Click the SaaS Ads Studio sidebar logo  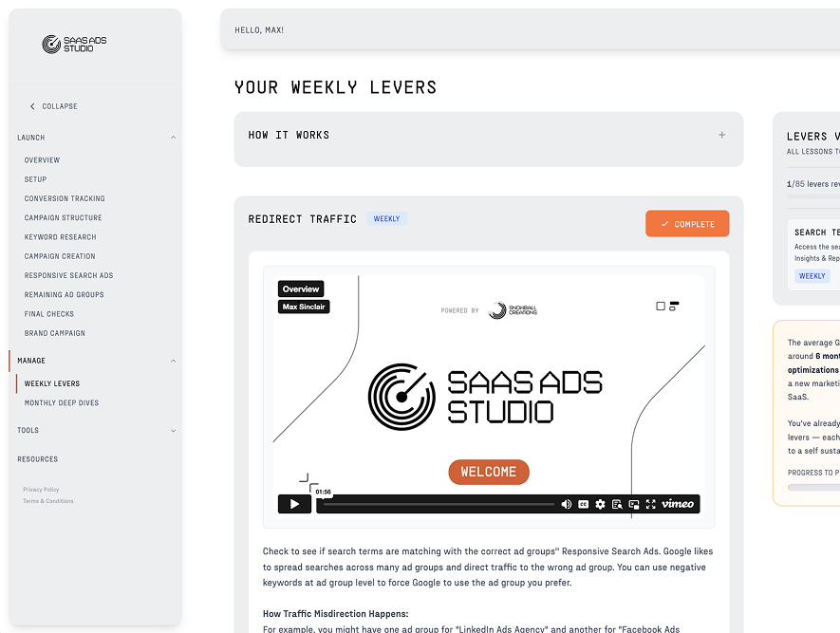click(74, 45)
